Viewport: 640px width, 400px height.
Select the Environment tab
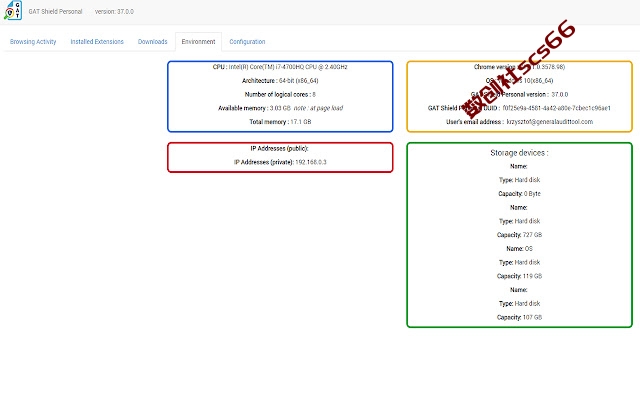pos(198,42)
